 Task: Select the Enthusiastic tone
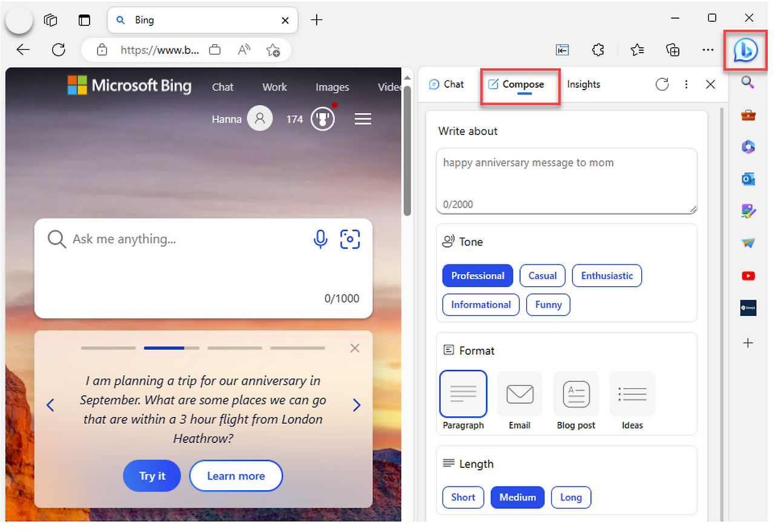click(607, 275)
